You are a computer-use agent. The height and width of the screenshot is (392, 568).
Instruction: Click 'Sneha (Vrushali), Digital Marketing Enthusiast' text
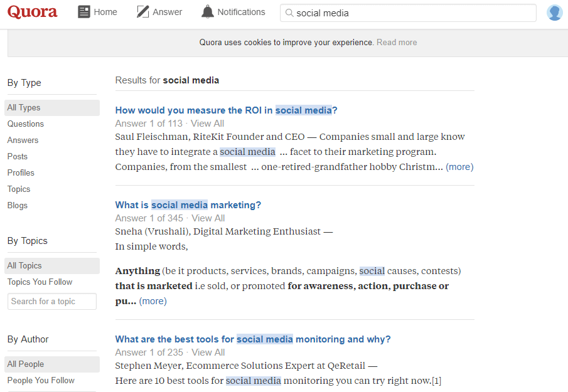[218, 231]
